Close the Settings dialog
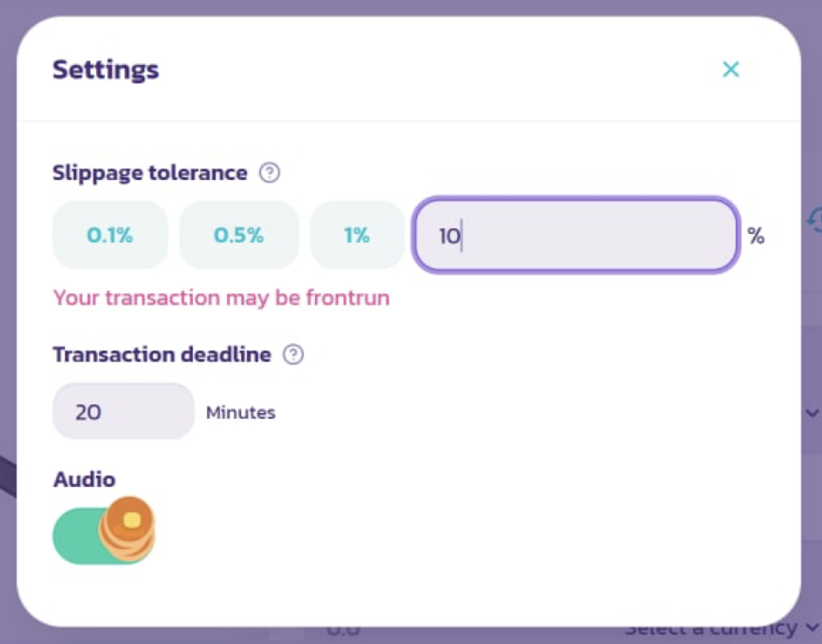 pyautogui.click(x=731, y=70)
